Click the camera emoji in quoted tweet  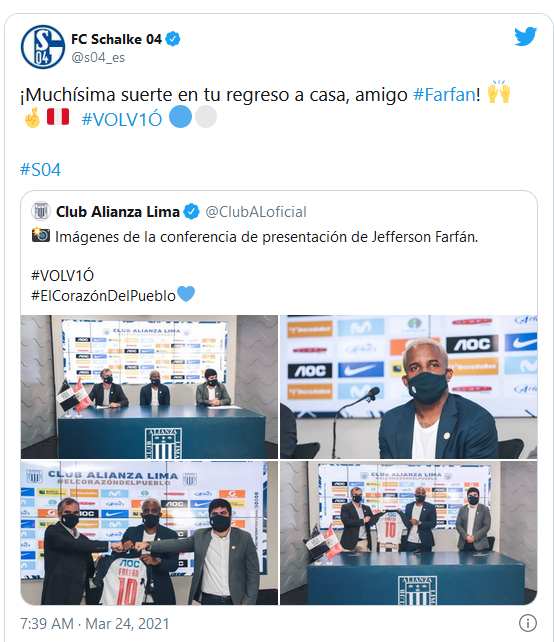tap(41, 235)
